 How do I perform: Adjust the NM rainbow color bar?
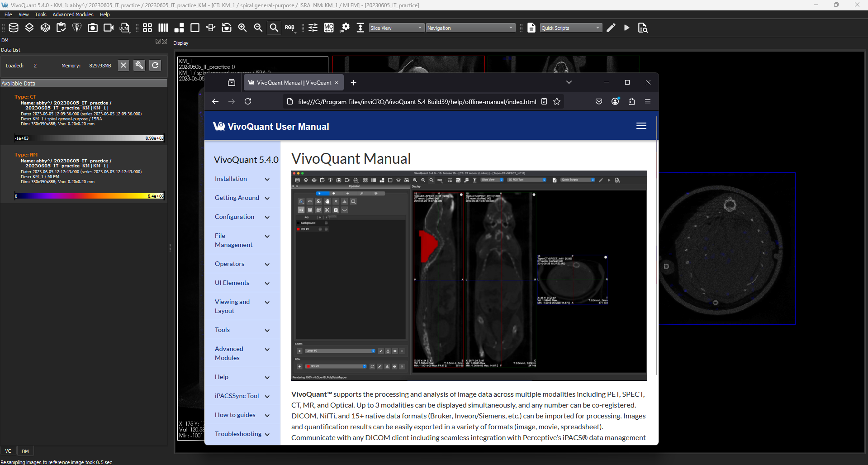(x=89, y=196)
